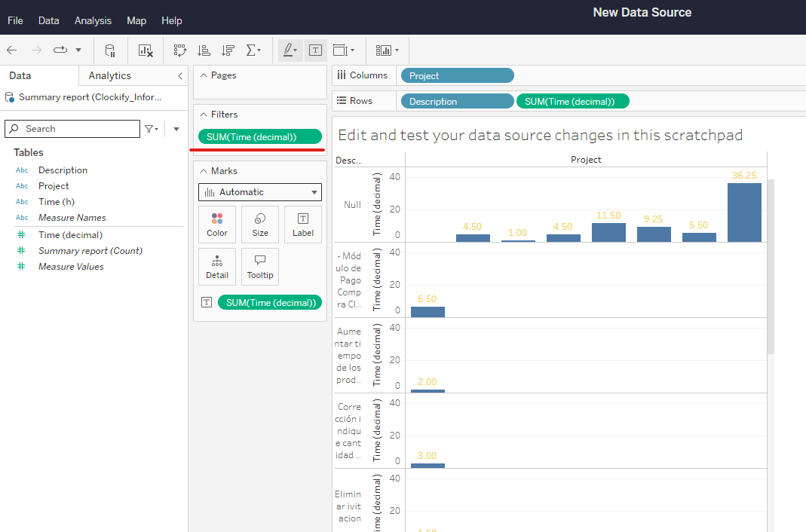The image size is (806, 532).
Task: Select the Detail mark card
Action: coord(216,266)
